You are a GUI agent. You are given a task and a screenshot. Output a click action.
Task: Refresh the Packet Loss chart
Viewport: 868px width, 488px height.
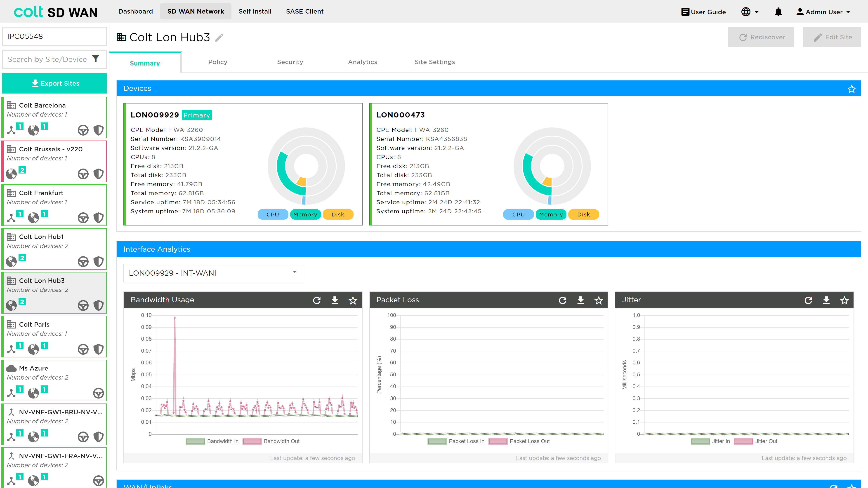click(562, 300)
